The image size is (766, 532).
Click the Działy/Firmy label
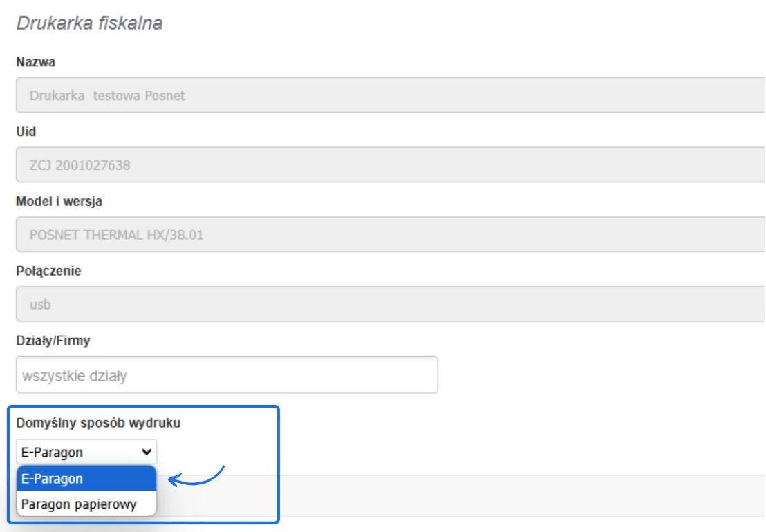pos(53,341)
